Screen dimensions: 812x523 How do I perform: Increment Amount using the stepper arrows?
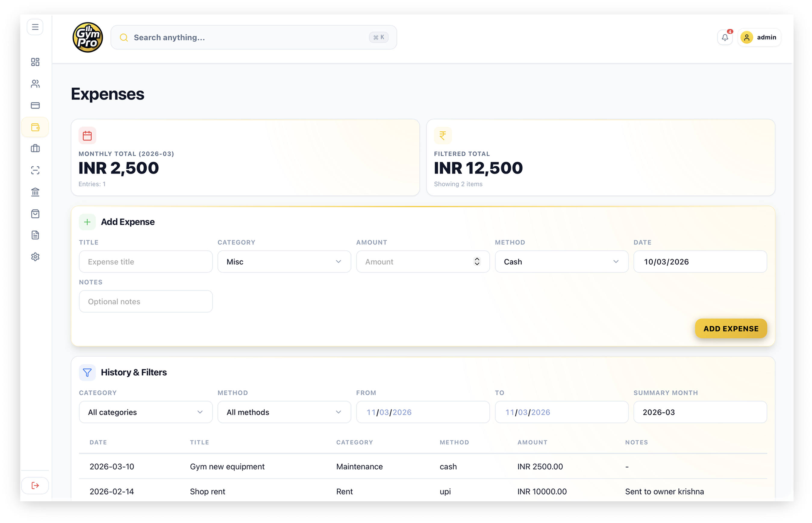click(476, 261)
